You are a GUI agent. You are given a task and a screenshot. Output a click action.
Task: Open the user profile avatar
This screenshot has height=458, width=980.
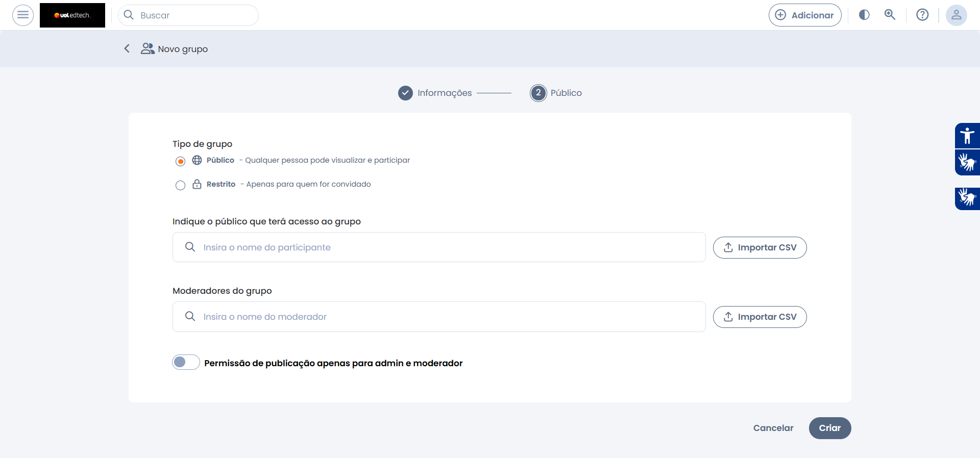pos(956,15)
